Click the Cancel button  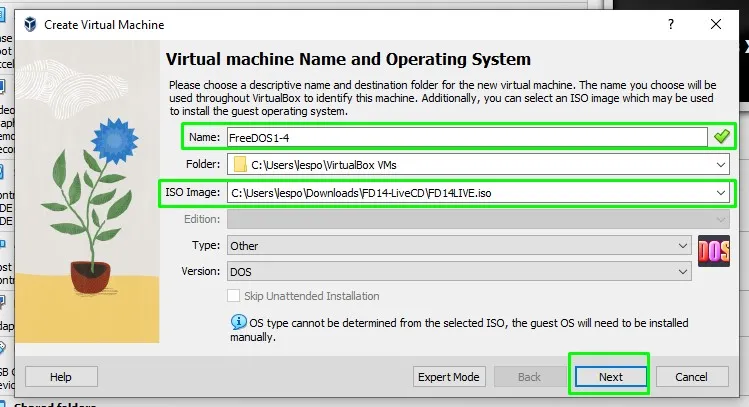pyautogui.click(x=692, y=377)
